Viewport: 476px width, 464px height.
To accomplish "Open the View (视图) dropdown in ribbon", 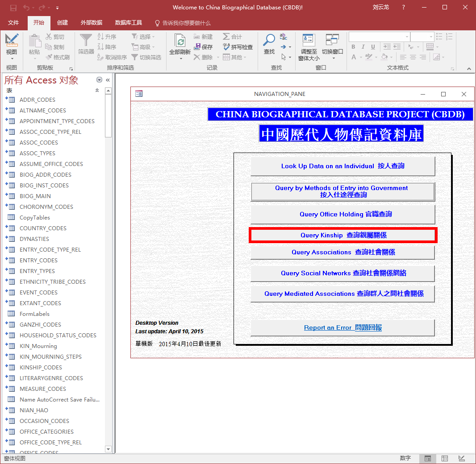I will 12,58.
